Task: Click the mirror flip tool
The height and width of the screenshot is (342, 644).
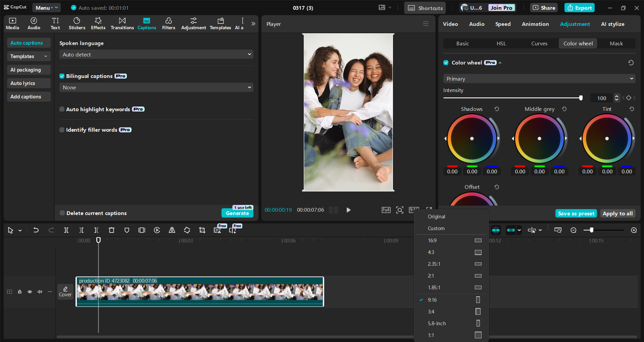Action: 172,230
